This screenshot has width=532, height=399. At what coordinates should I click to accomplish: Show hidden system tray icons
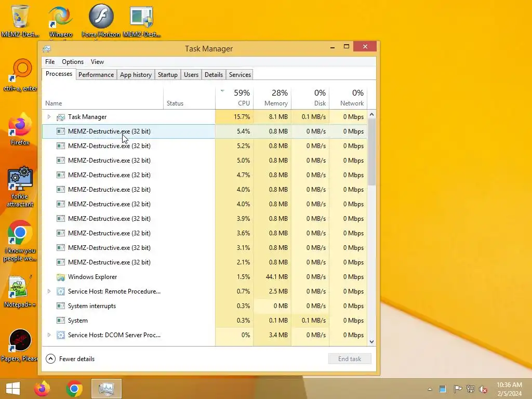click(x=430, y=389)
